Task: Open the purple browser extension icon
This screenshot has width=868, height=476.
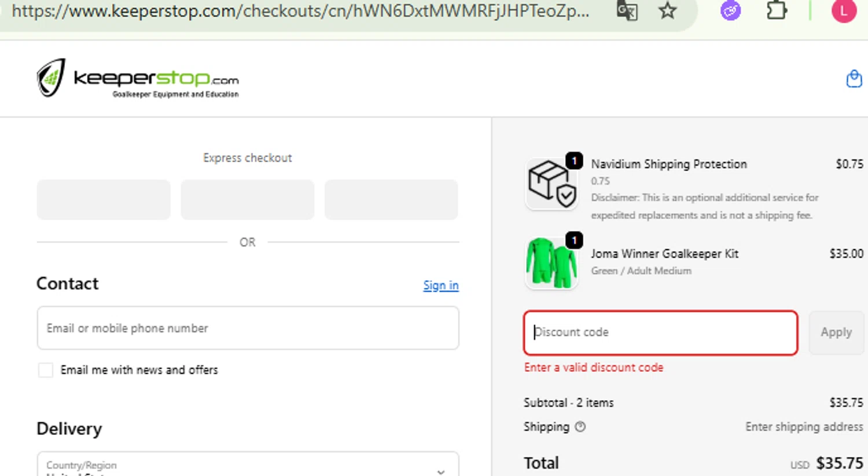Action: click(730, 10)
